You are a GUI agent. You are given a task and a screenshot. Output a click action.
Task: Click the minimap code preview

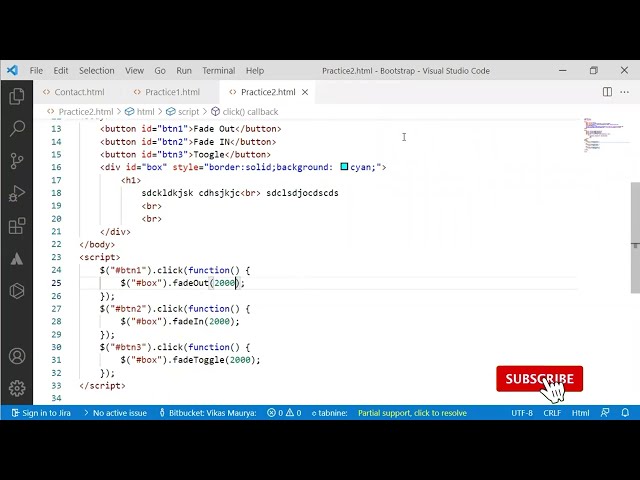tap(606, 135)
